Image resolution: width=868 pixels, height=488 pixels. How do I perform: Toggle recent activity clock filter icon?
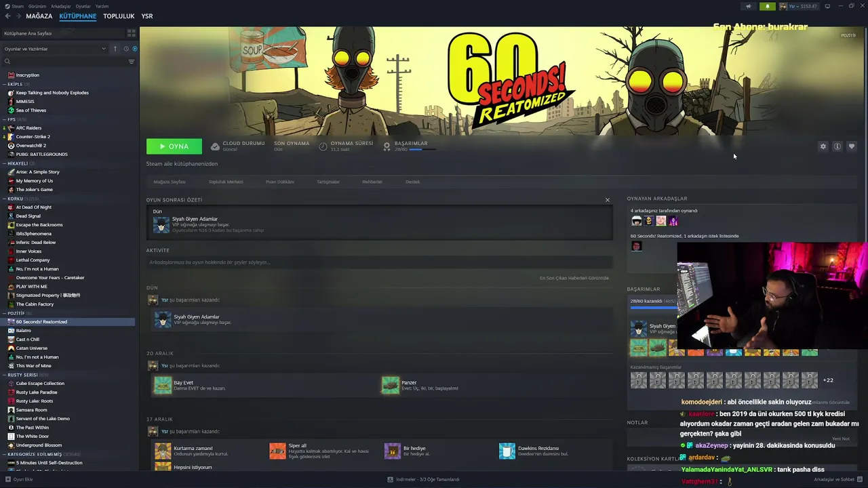(125, 49)
